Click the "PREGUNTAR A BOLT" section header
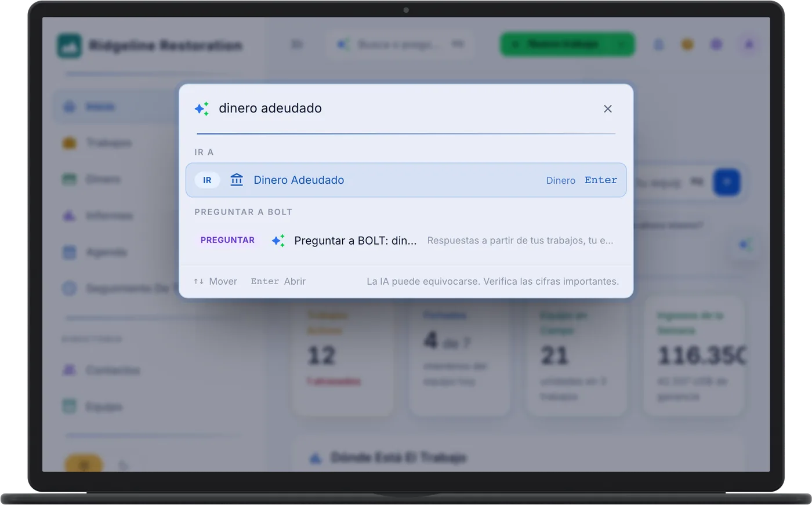812x505 pixels. coord(244,212)
